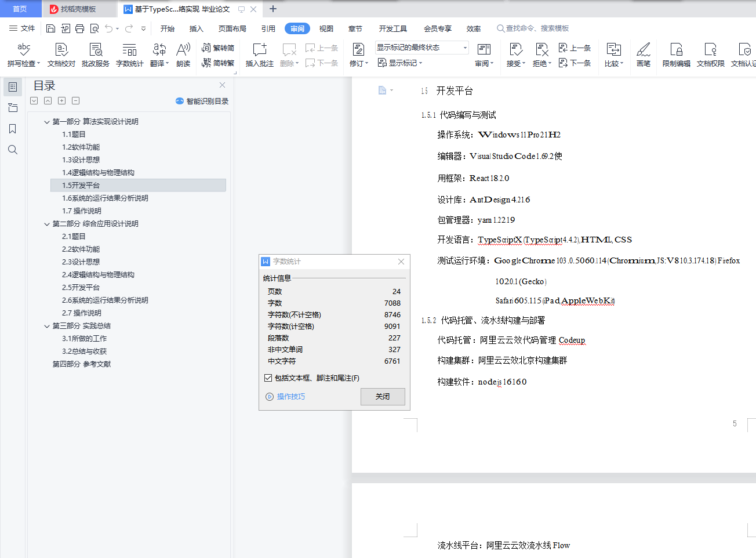The height and width of the screenshot is (558, 756).
Task: Select 3.1所做的工作 in outline
Action: 85,339
